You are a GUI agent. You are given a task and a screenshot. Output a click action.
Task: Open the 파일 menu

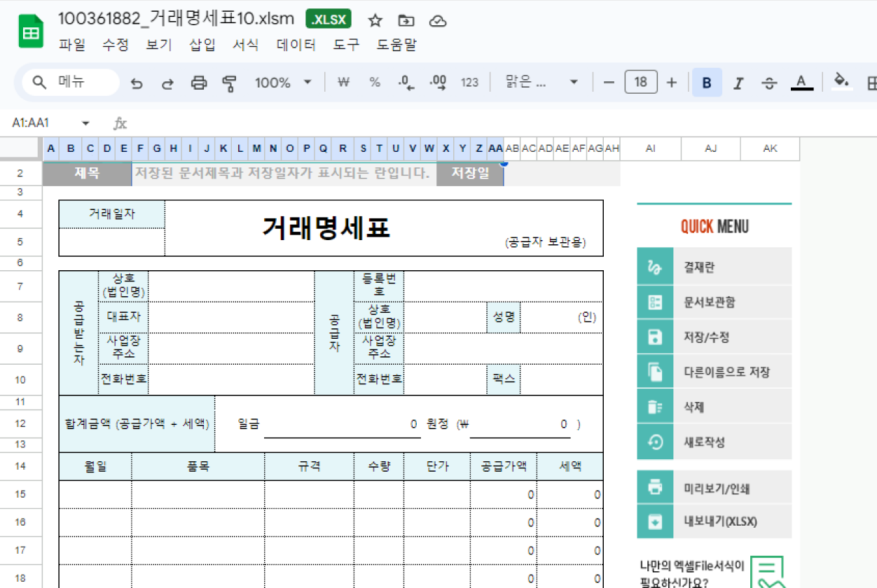click(x=73, y=45)
